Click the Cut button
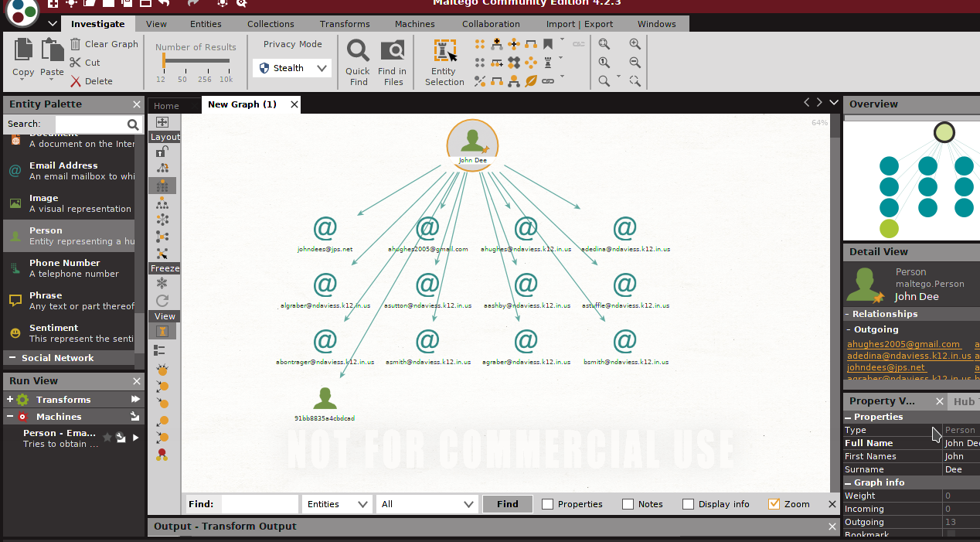Screen dimensions: 980x542 [x=85, y=63]
